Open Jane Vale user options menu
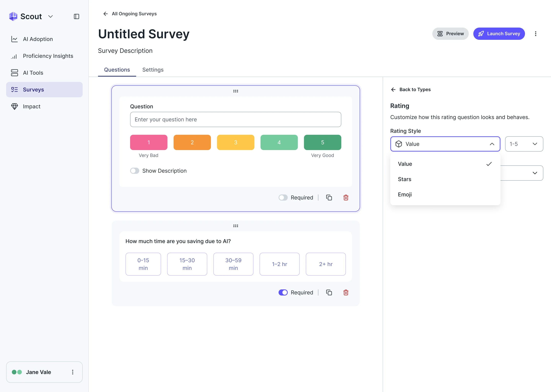This screenshot has width=551, height=392. (x=73, y=372)
